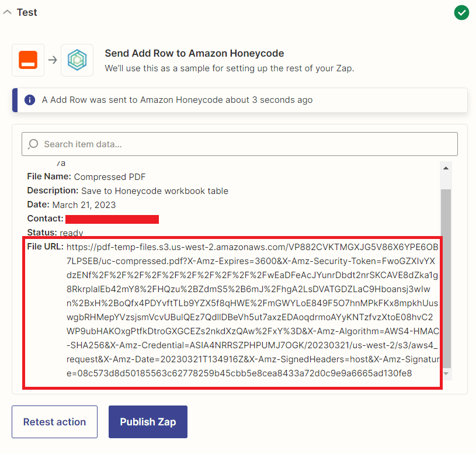Click the Retest action button
476x454 pixels.
coord(54,421)
